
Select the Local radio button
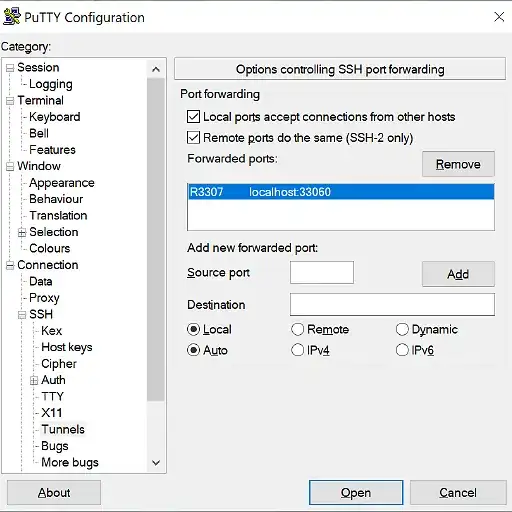tap(193, 329)
